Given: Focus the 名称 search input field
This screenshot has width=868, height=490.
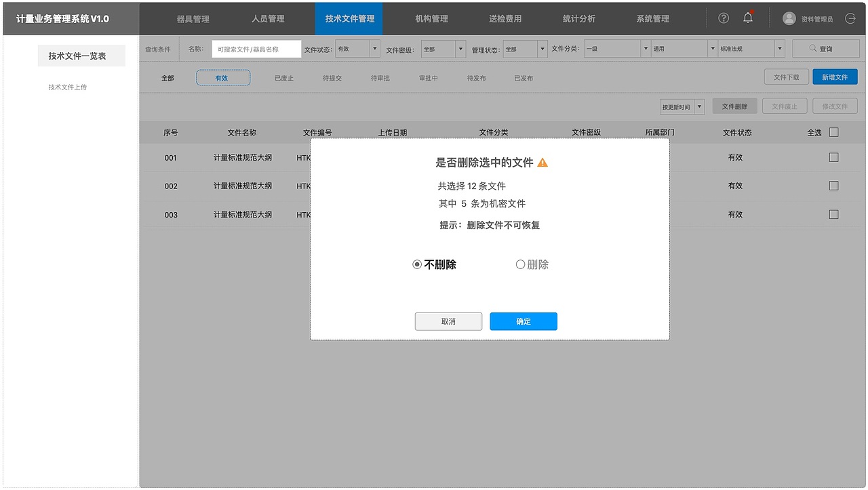Looking at the screenshot, I should (x=256, y=49).
